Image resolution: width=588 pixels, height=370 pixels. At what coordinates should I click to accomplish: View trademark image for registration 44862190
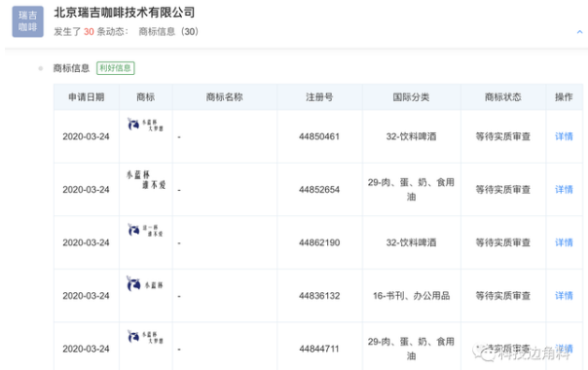click(145, 230)
